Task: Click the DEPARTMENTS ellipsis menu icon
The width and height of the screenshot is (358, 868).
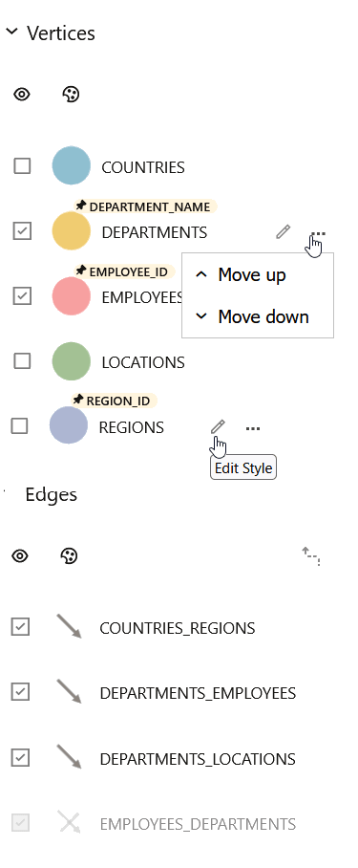Action: pos(318,233)
